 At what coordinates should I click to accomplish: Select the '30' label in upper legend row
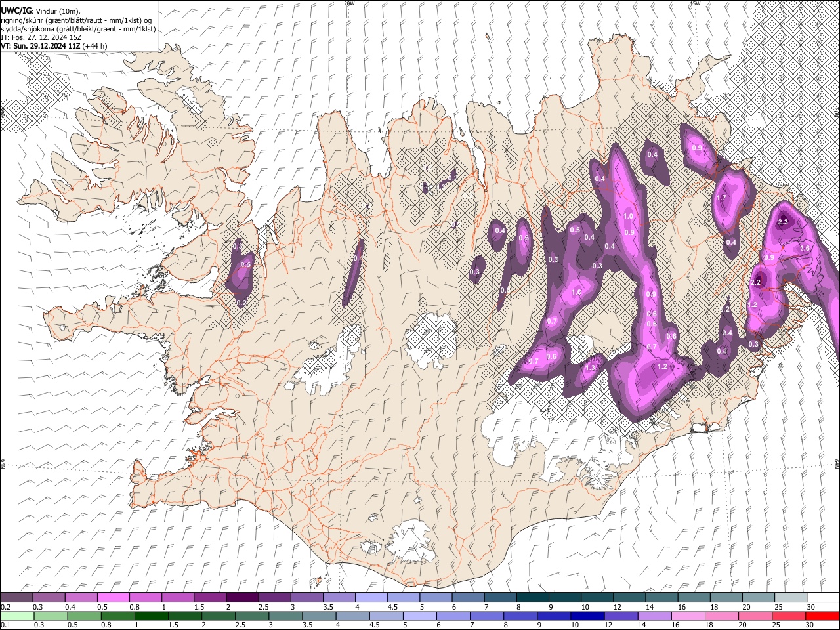[810, 607]
